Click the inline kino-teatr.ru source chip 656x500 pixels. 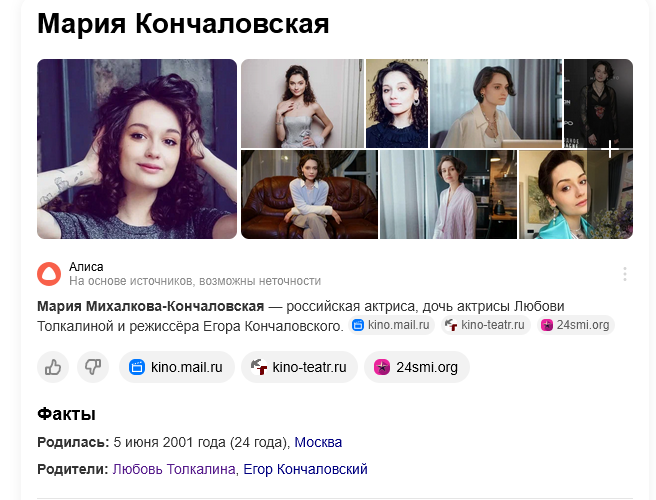[x=486, y=325]
